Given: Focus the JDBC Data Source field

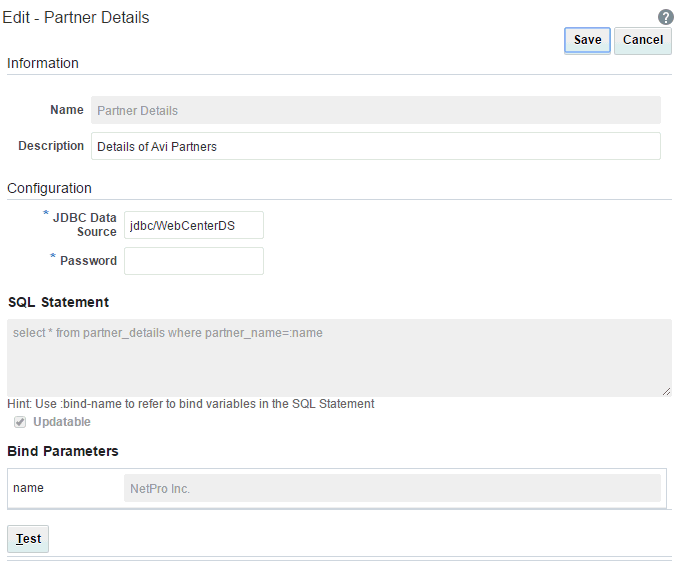Looking at the screenshot, I should 194,225.
